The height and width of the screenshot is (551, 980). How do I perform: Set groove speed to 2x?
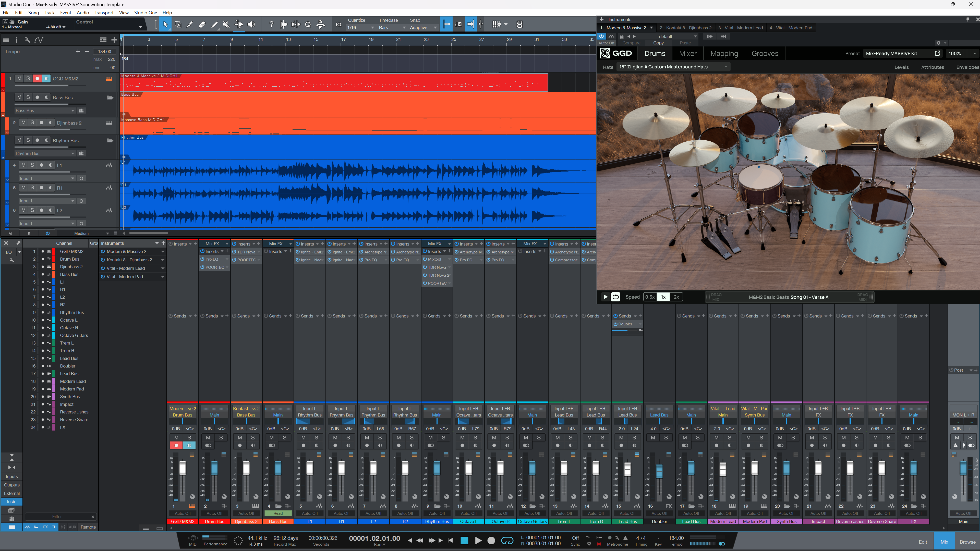tap(676, 297)
